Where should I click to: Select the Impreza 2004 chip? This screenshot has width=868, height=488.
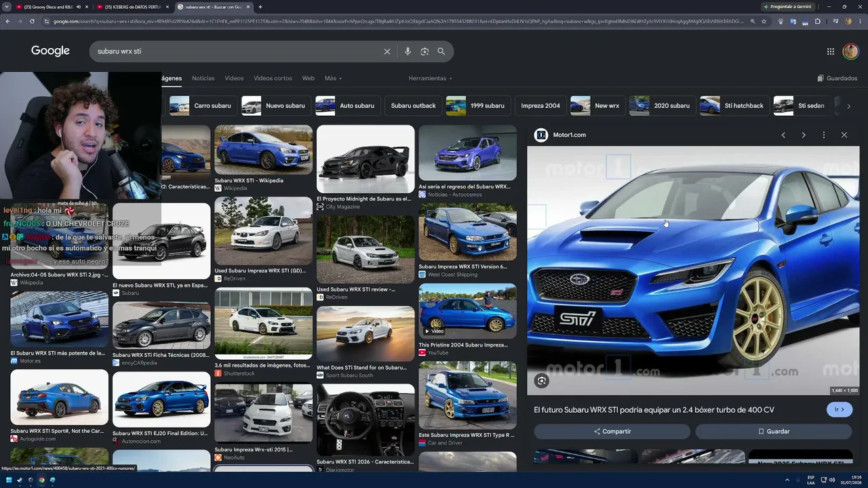point(540,106)
